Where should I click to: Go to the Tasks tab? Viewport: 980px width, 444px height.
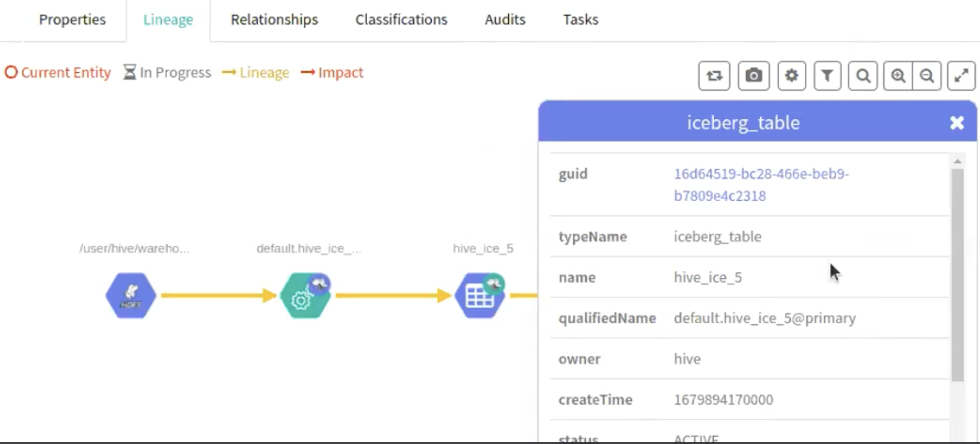click(581, 20)
